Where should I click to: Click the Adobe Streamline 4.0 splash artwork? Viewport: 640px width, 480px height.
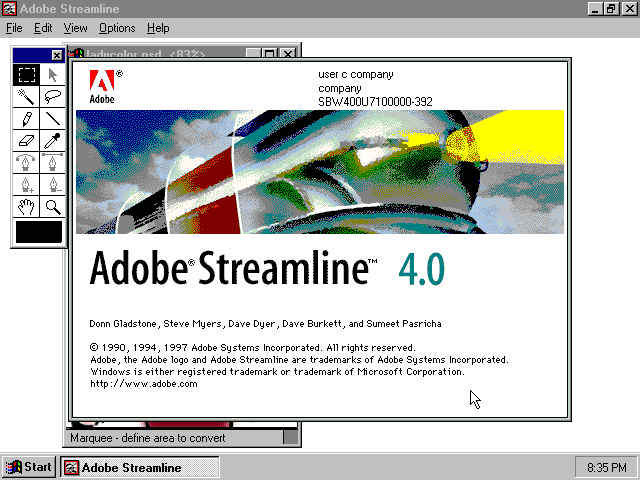320,172
